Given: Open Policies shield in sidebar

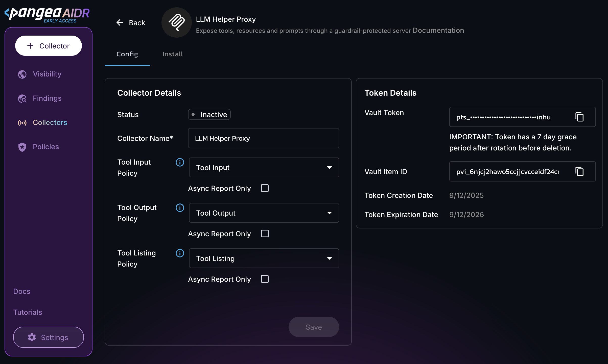Looking at the screenshot, I should click(22, 147).
